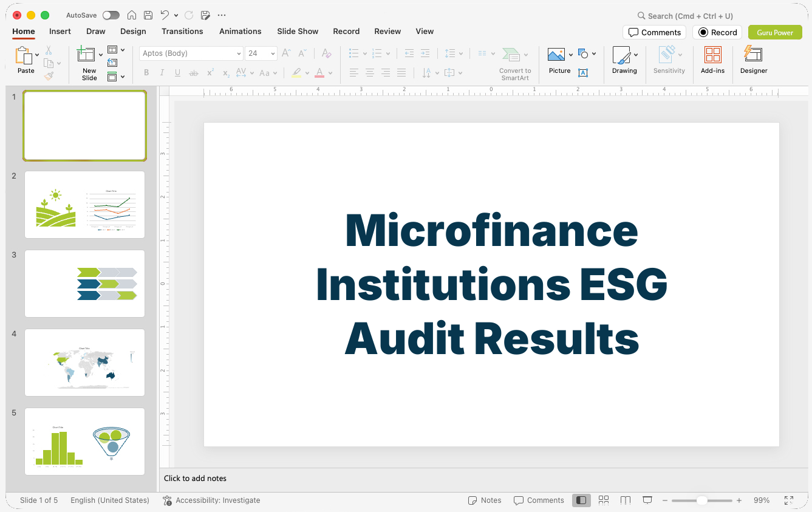Decrease font size with the smaller A icon

[x=302, y=53]
